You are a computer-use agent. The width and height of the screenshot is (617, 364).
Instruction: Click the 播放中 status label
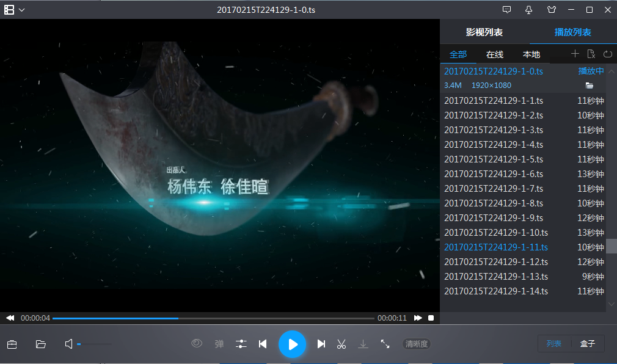(x=591, y=71)
